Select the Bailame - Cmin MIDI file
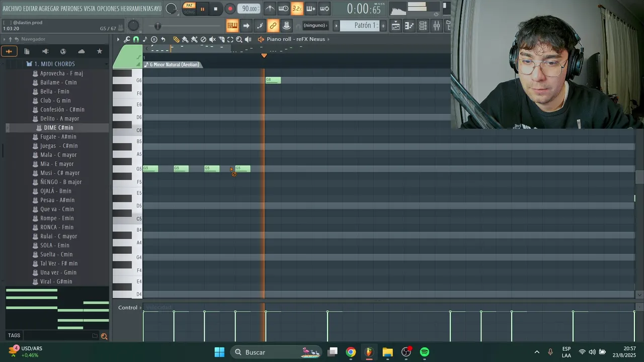The width and height of the screenshot is (644, 362). coord(58,82)
